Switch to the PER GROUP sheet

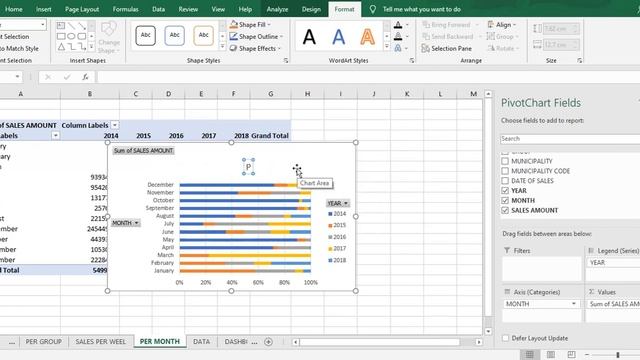[44, 342]
